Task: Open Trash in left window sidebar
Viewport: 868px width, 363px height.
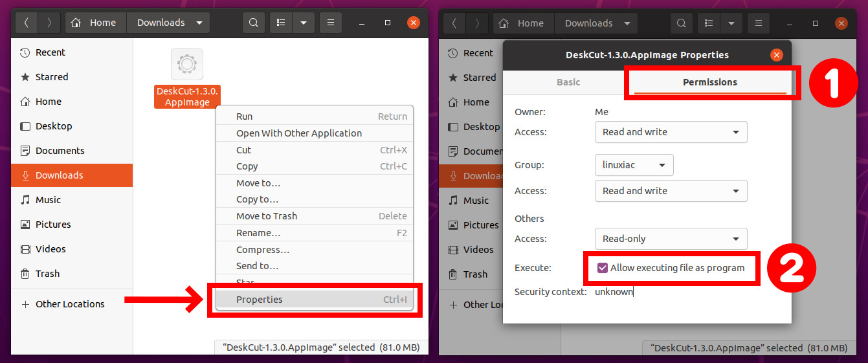Action: pos(71,274)
